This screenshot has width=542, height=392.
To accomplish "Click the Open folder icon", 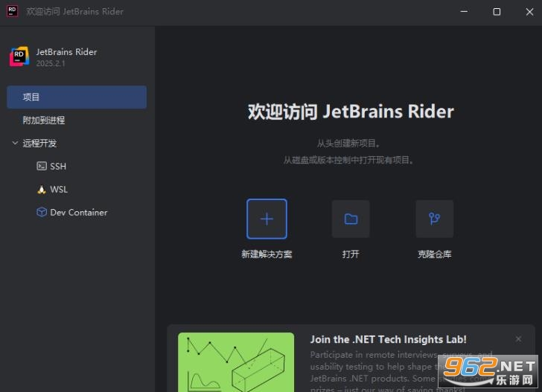I will point(351,219).
